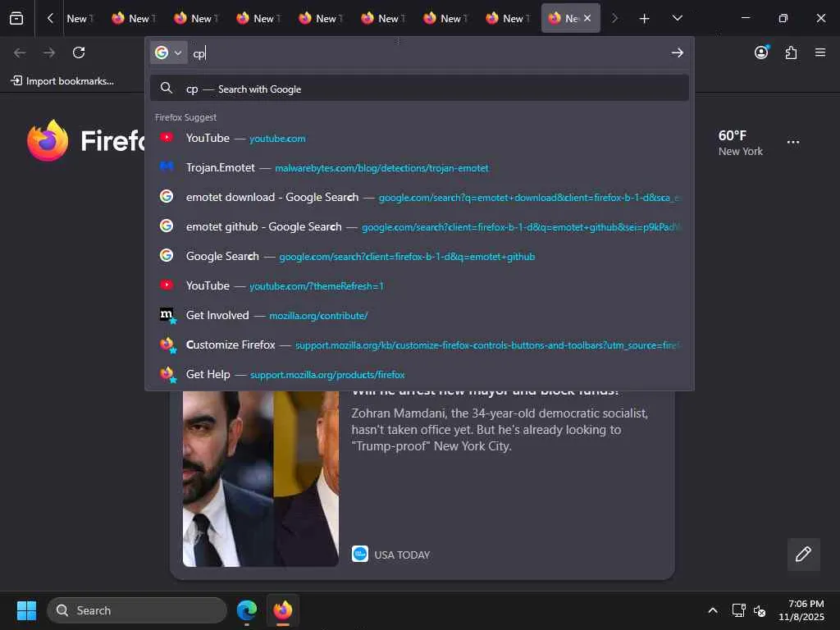Screen dimensions: 840x630
Task: Switch to the fourth New Tab in strip
Action: [x=258, y=18]
